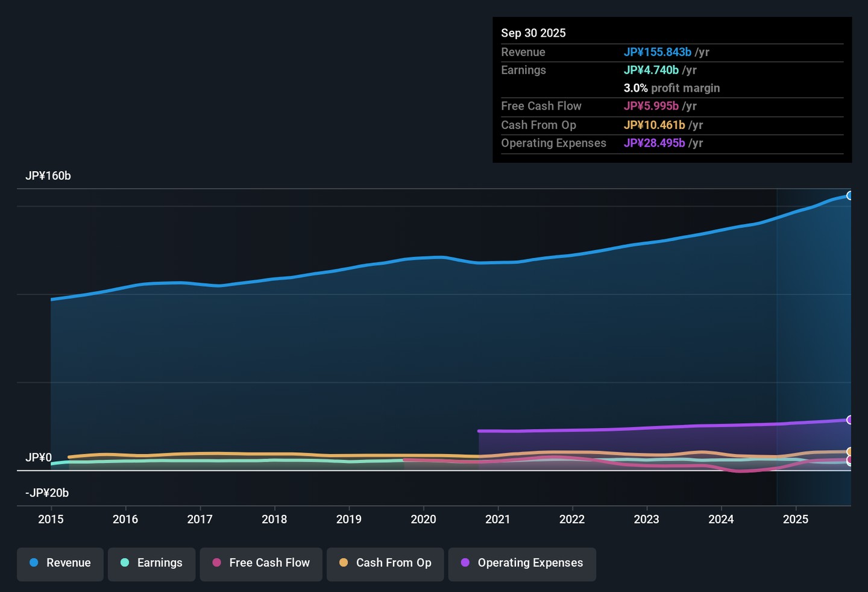Screen dimensions: 868x592
Task: Select the Cash From Op endpoint marker
Action: [850, 452]
